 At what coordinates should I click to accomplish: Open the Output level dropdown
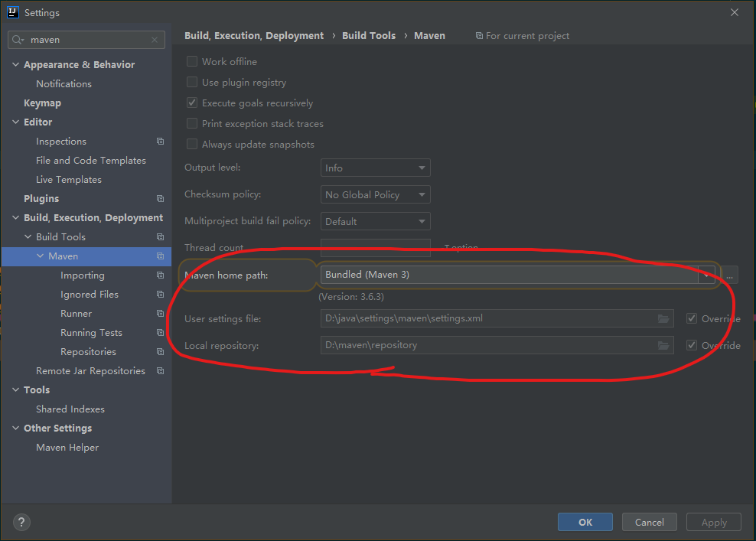pyautogui.click(x=375, y=168)
